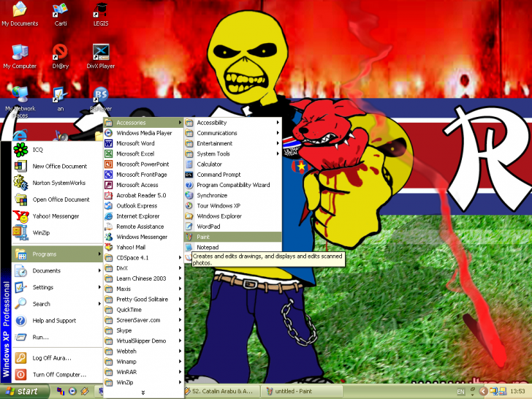
Task: Open the My Documents desktop icon
Action: click(20, 15)
